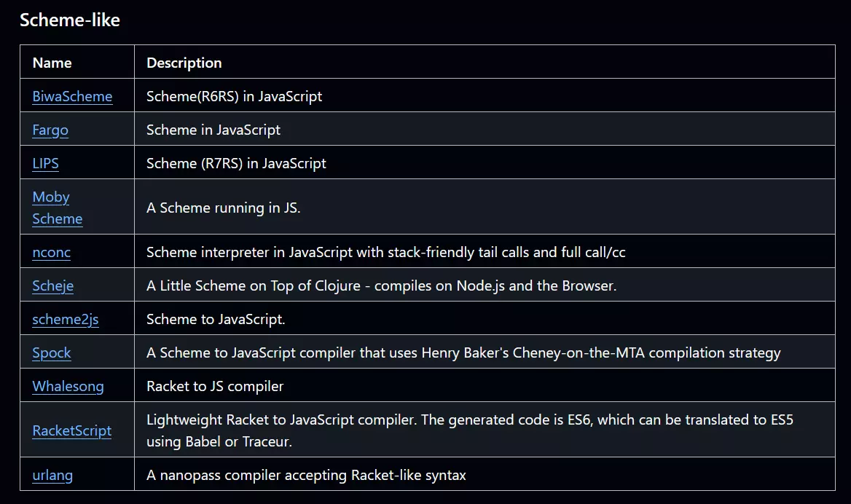Image resolution: width=851 pixels, height=504 pixels.
Task: Click the 'Scheme to JavaScript.' description cell
Action: pyautogui.click(x=485, y=318)
